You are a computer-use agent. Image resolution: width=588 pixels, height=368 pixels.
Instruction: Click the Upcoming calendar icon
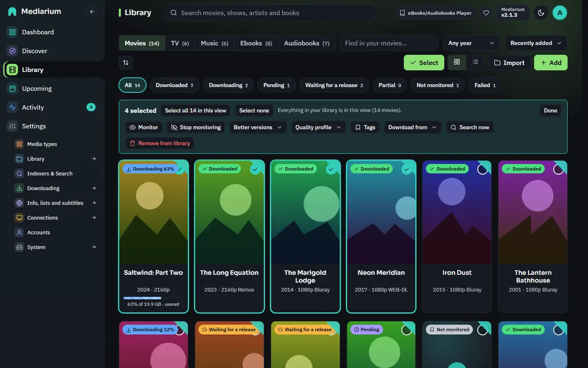[12, 88]
